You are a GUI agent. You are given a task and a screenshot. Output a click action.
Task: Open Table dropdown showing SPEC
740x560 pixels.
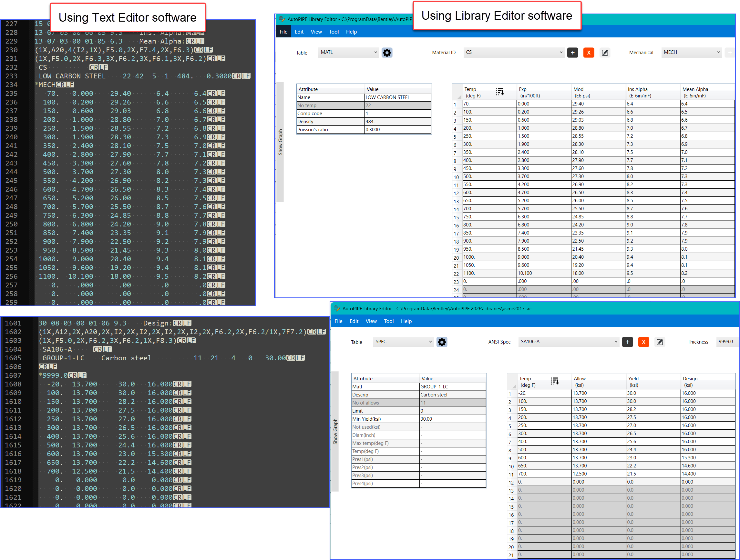(403, 342)
